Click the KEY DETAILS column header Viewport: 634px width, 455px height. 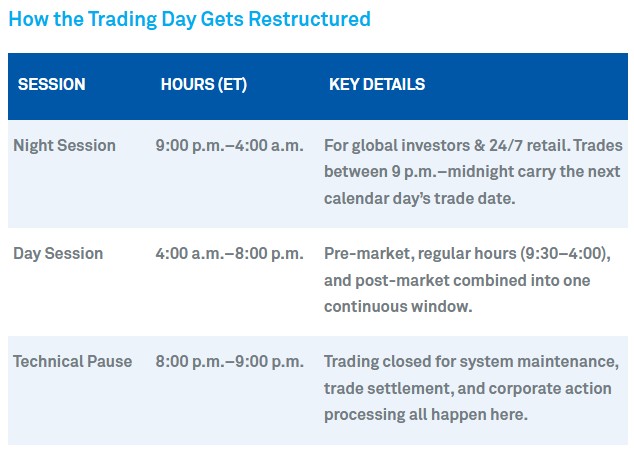pyautogui.click(x=377, y=85)
